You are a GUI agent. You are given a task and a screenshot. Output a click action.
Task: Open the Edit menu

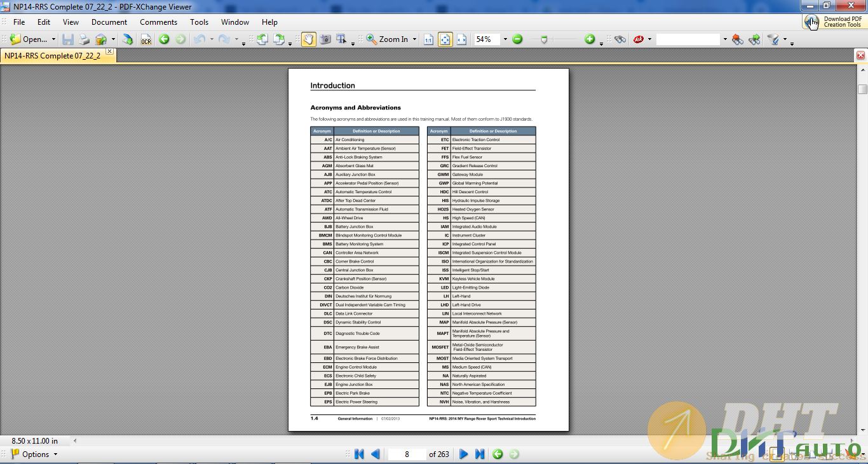click(x=44, y=22)
